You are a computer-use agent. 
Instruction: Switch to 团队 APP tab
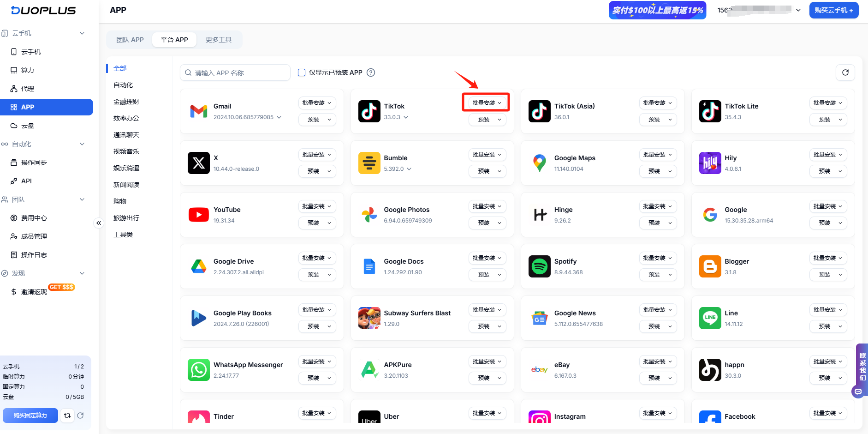pos(130,40)
